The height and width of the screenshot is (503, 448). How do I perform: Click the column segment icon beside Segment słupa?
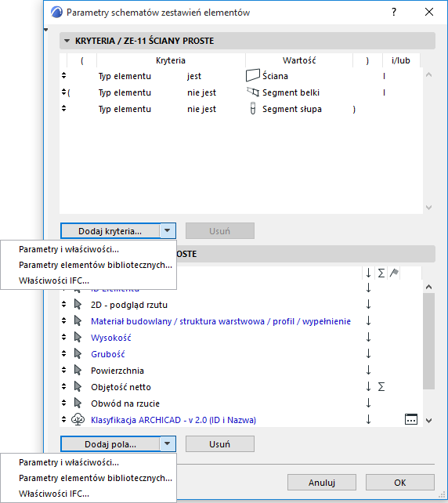[x=253, y=108]
